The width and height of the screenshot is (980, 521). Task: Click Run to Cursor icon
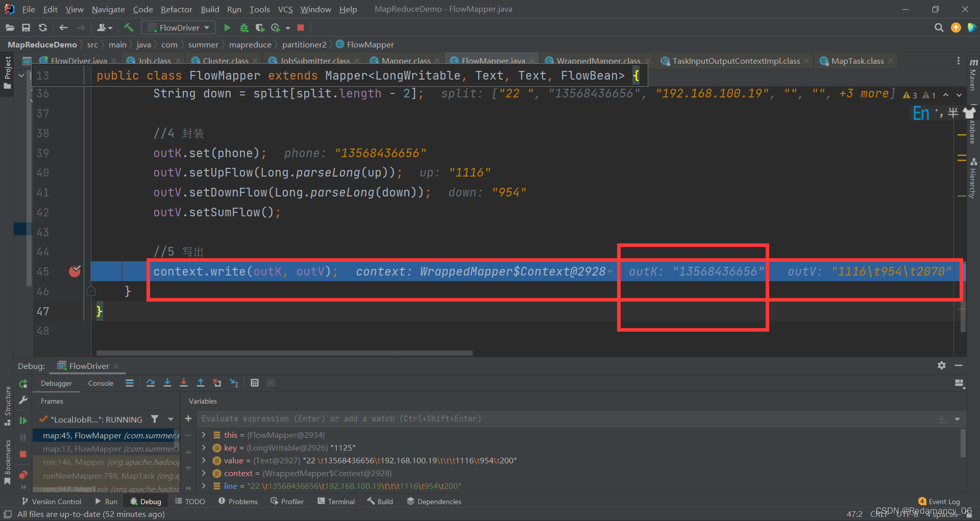pyautogui.click(x=234, y=383)
